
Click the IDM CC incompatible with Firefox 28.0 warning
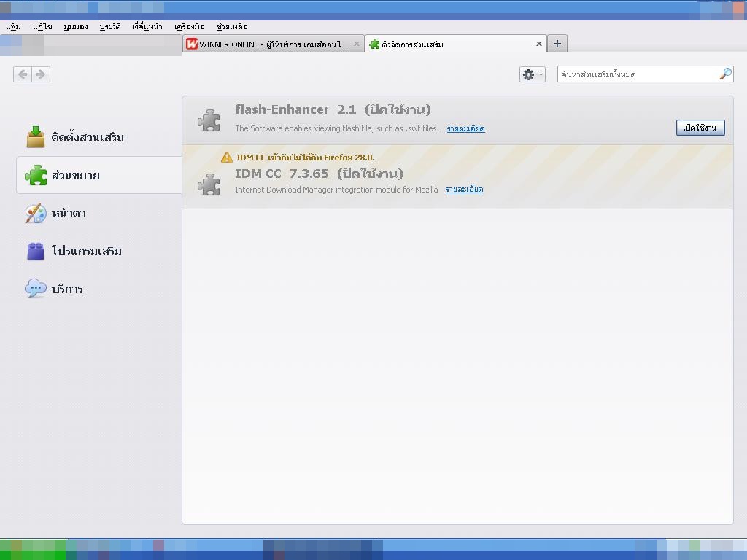(306, 157)
